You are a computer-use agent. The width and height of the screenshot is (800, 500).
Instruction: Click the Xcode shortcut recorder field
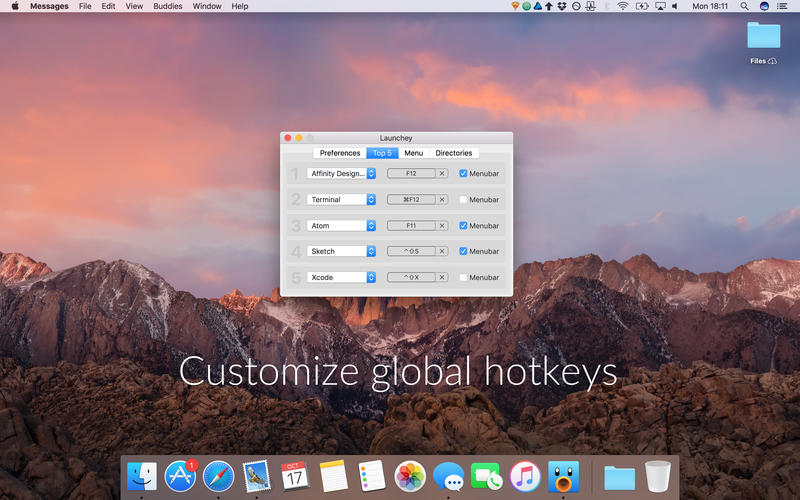411,277
